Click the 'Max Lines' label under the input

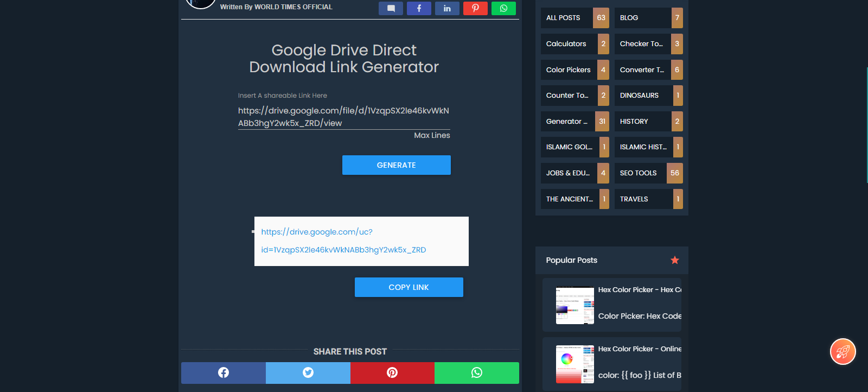(x=432, y=135)
